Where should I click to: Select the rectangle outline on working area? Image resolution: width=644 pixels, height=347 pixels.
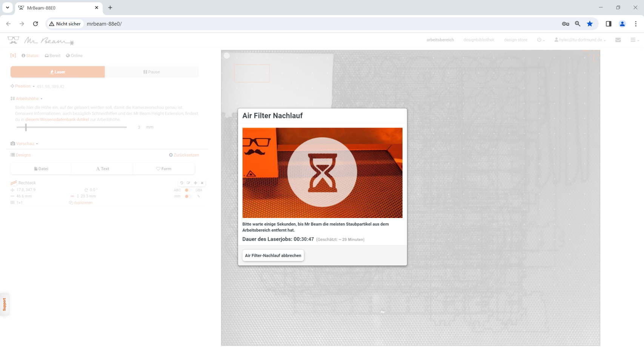(252, 73)
